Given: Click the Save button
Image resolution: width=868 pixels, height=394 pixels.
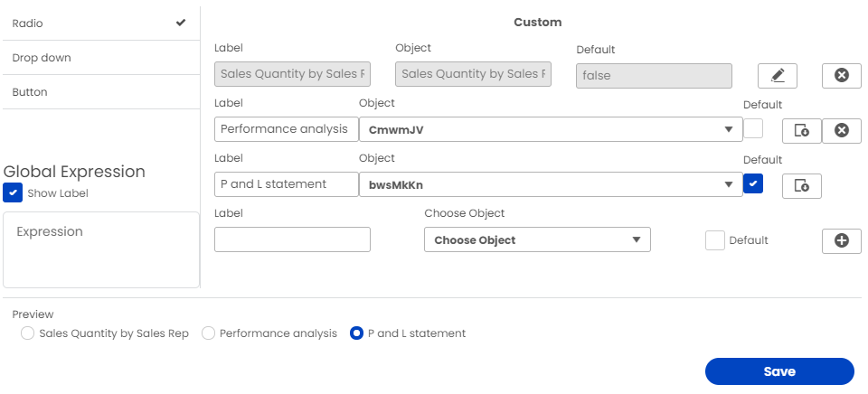Looking at the screenshot, I should coord(778,371).
